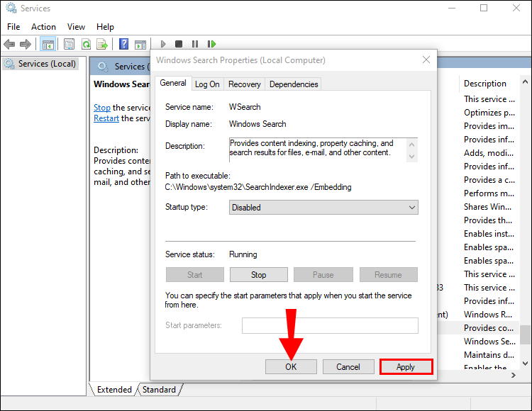This screenshot has height=411, width=532.
Task: Open the View menu
Action: click(x=76, y=27)
